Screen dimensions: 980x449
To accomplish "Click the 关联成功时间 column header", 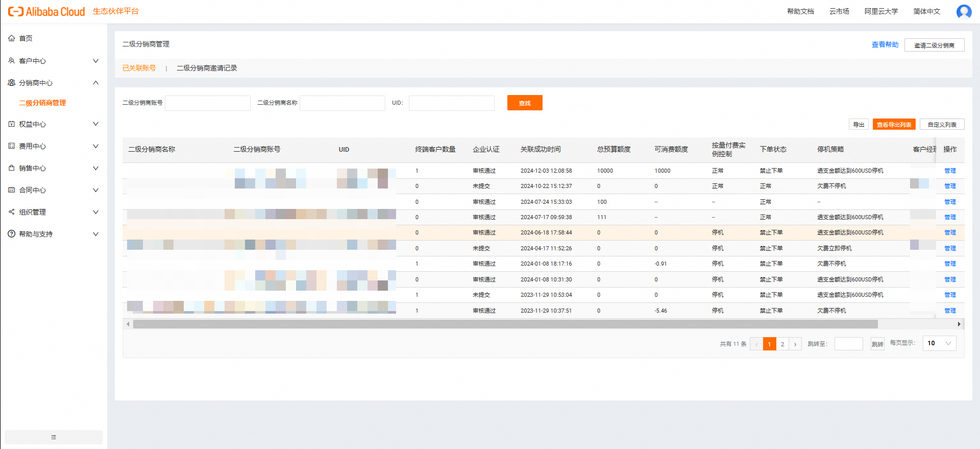I will 541,150.
